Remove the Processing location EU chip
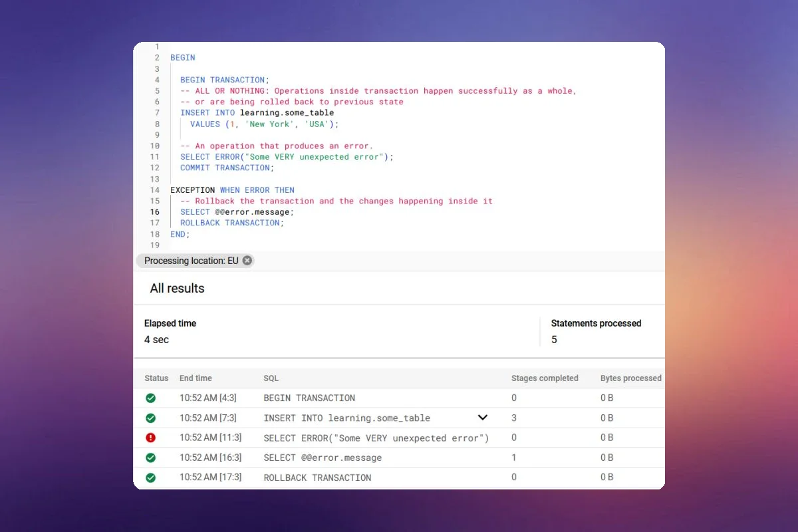 pyautogui.click(x=247, y=261)
